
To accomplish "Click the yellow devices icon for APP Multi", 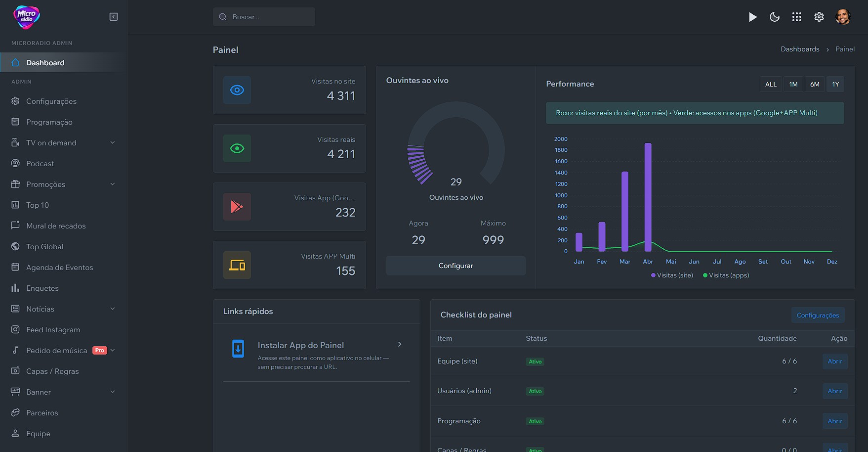I will click(x=237, y=265).
